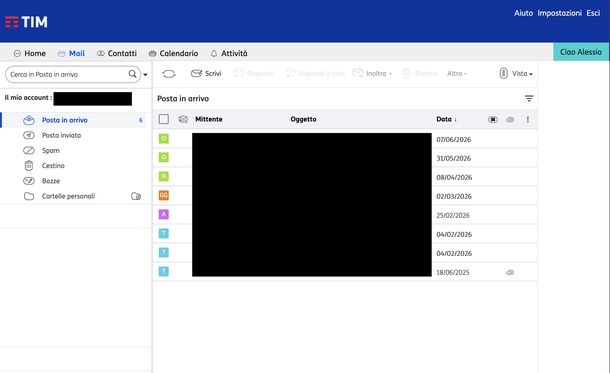Switch to the Mail tab

[x=71, y=54]
